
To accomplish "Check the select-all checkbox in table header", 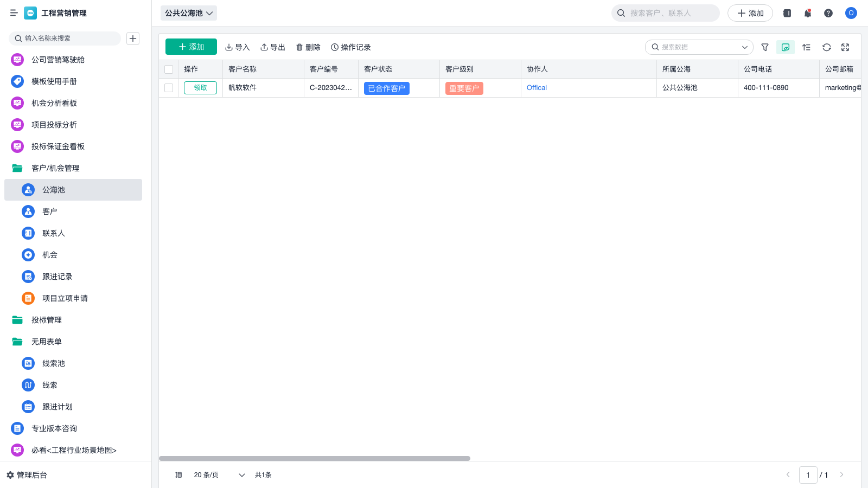I will click(x=169, y=69).
